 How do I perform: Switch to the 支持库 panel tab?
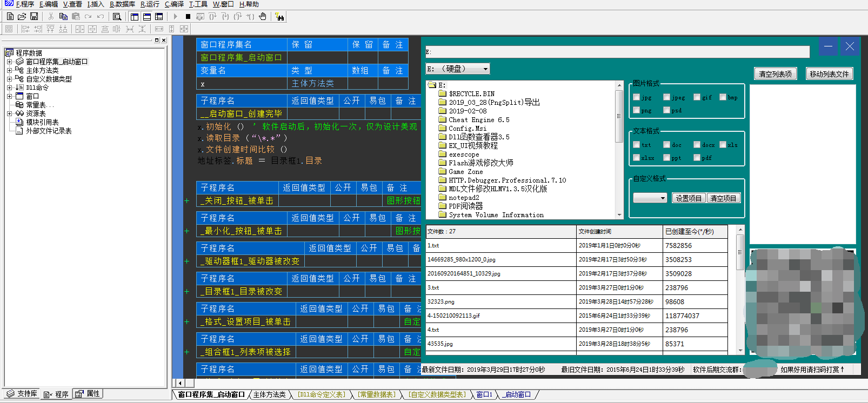tap(22, 394)
